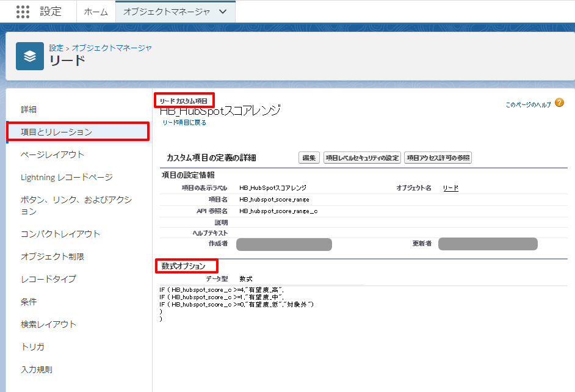Image resolution: width=575 pixels, height=392 pixels.
Task: Open 詳細 in the sidebar
Action: click(29, 109)
